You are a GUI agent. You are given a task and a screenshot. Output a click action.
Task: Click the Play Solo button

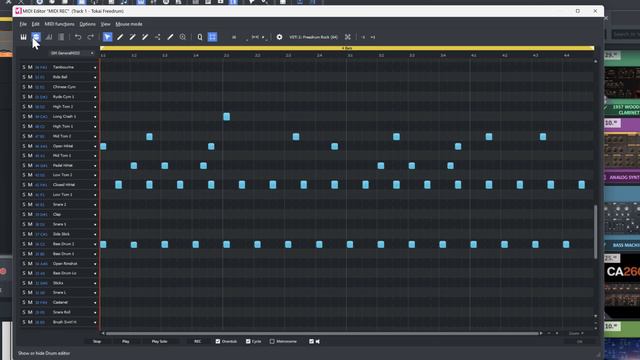(x=160, y=341)
